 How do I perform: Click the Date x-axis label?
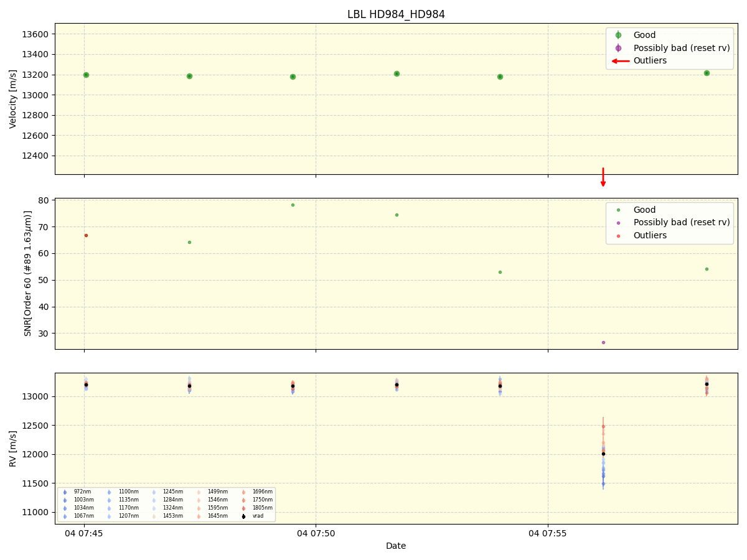pyautogui.click(x=396, y=546)
